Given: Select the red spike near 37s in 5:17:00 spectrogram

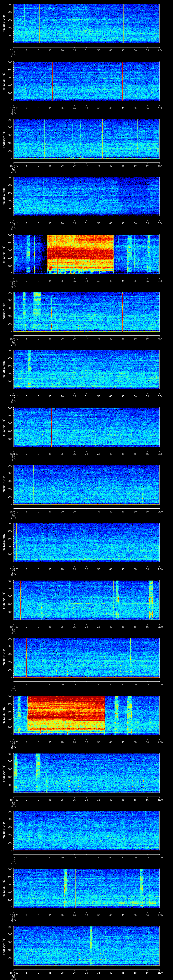Looking at the screenshot, I should click(x=105, y=946).
